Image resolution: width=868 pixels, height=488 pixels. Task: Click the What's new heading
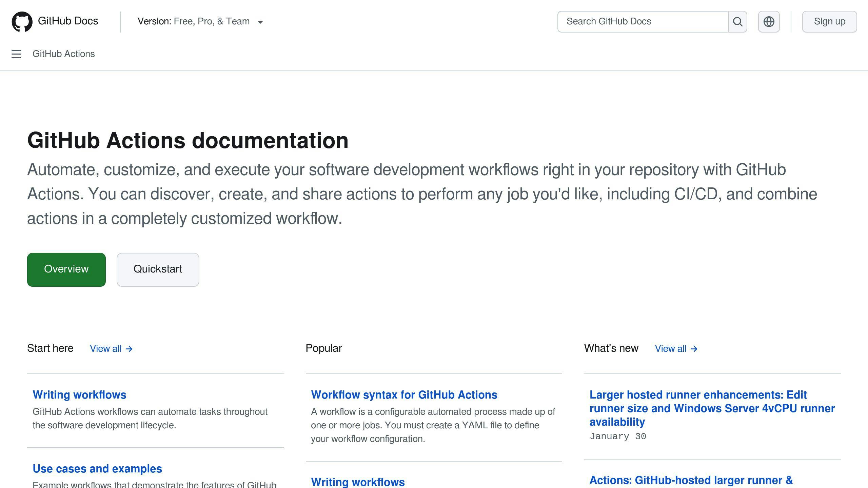point(611,348)
